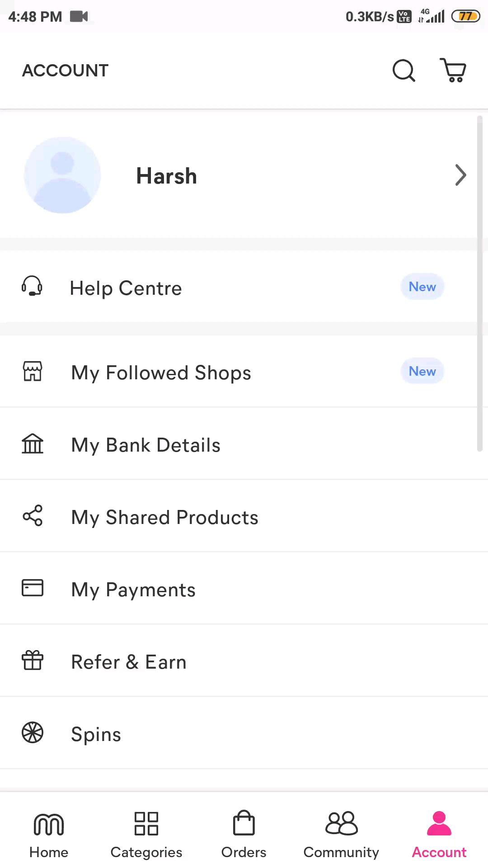Open the Harsh profile avatar picture
Screen dimensions: 488x868
click(x=62, y=175)
